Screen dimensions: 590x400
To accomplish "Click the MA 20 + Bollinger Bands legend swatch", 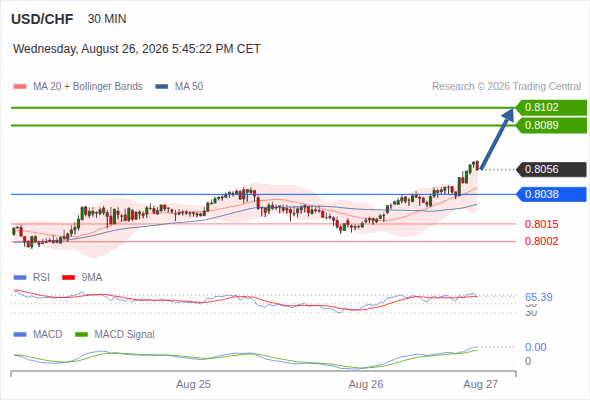I will click(x=20, y=87).
